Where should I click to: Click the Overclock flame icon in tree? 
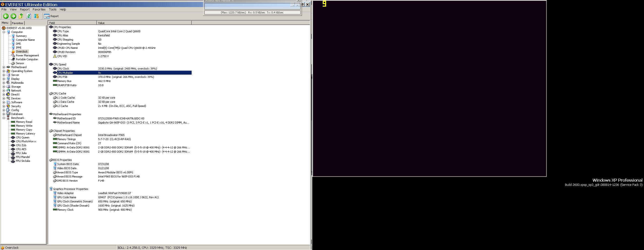pos(13,52)
